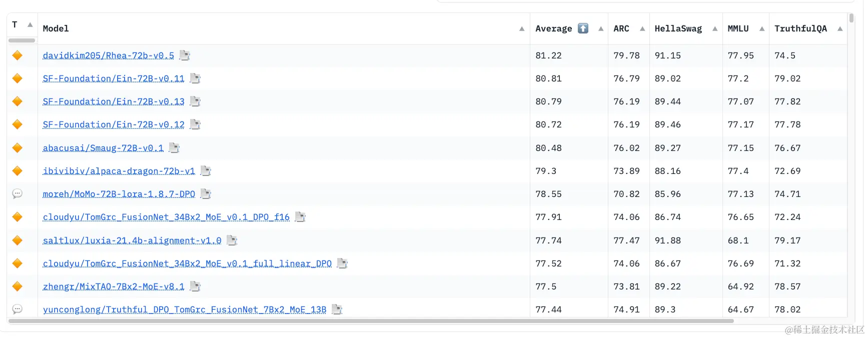The height and width of the screenshot is (338, 868).
Task: Select ARC value 70.82
Action: (626, 194)
